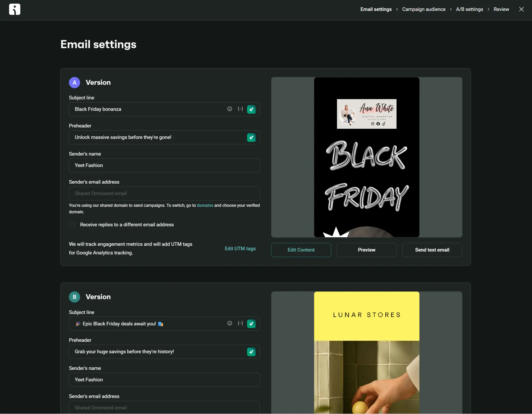The height and width of the screenshot is (414, 532).
Task: Follow the domains link
Action: (205, 205)
